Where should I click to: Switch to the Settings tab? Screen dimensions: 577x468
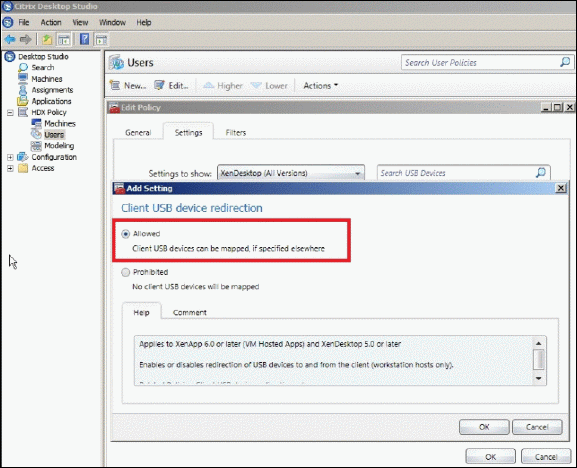(188, 132)
